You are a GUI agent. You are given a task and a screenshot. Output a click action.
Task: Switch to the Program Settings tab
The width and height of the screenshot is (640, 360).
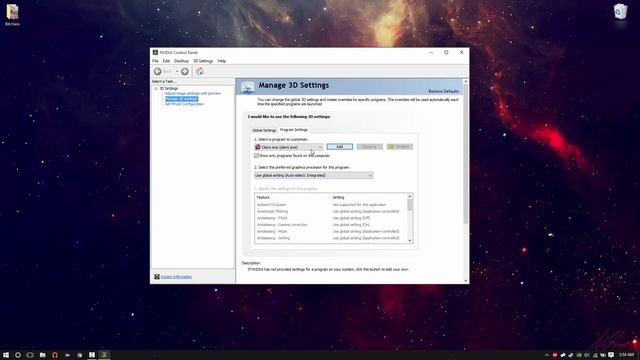[x=294, y=130]
